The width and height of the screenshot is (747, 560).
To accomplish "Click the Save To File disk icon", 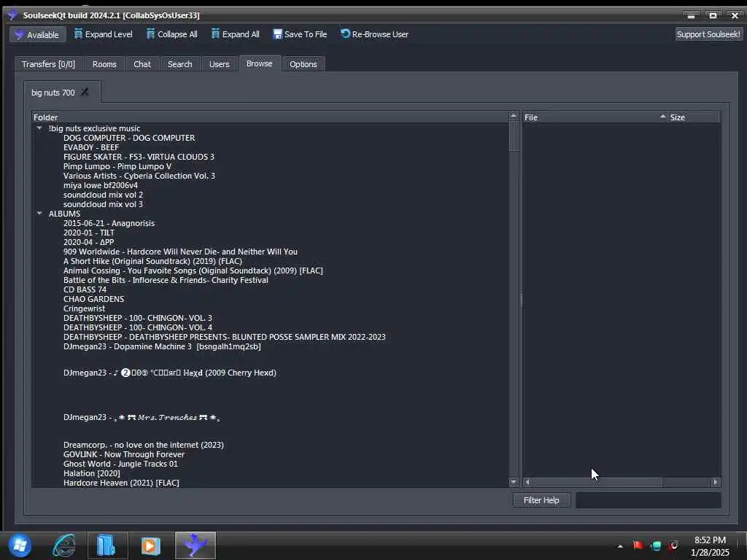I will pyautogui.click(x=277, y=34).
